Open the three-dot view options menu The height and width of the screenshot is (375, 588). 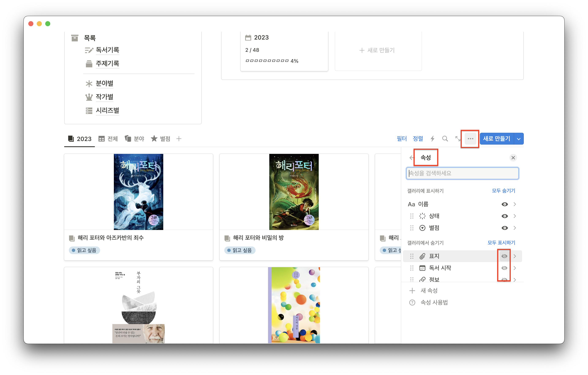coord(470,139)
